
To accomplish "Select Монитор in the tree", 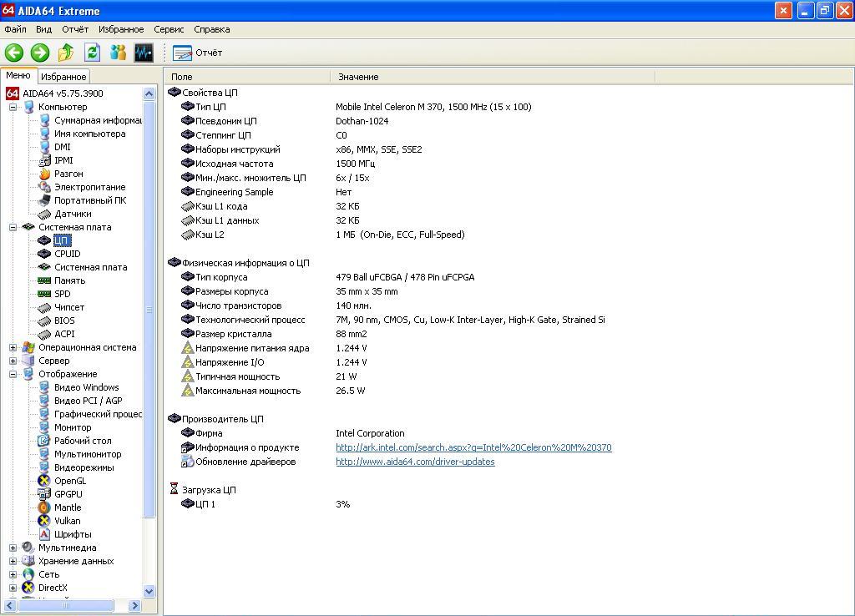I will 73,427.
